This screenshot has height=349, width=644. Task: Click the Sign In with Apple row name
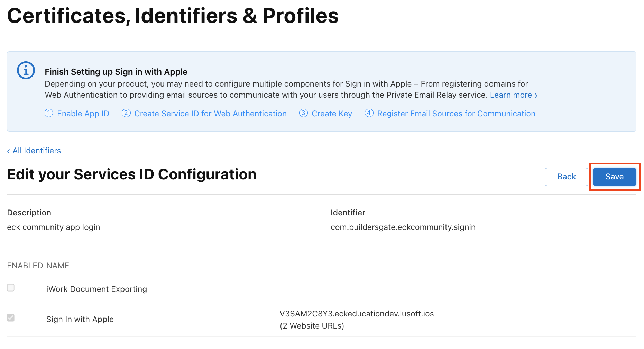(80, 319)
